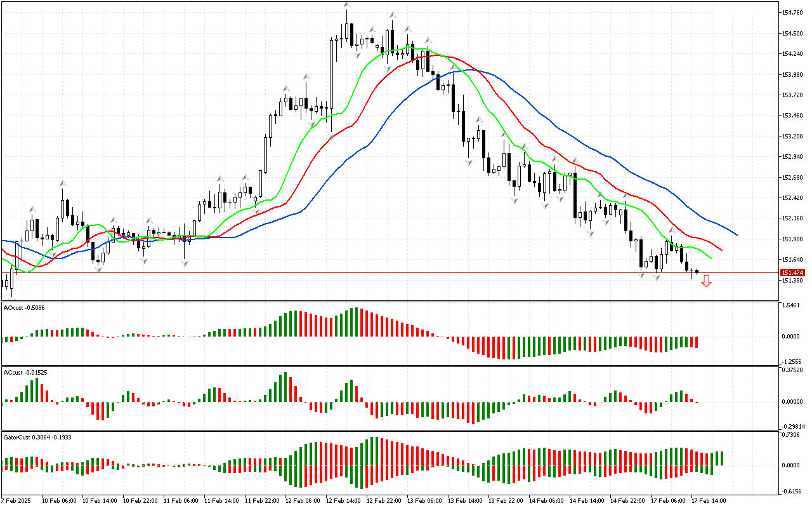Click the 13 Feb 14:00 time label
This screenshot has width=812, height=508.
[466, 500]
